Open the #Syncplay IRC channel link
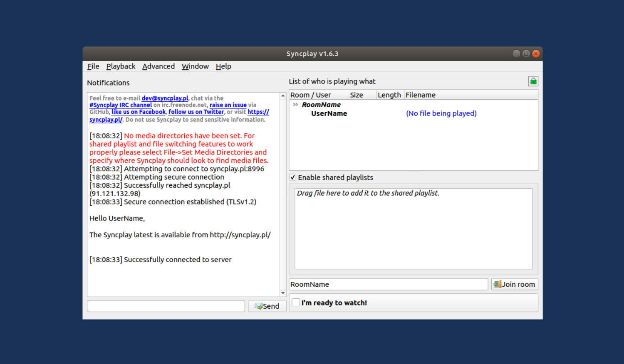 click(121, 105)
